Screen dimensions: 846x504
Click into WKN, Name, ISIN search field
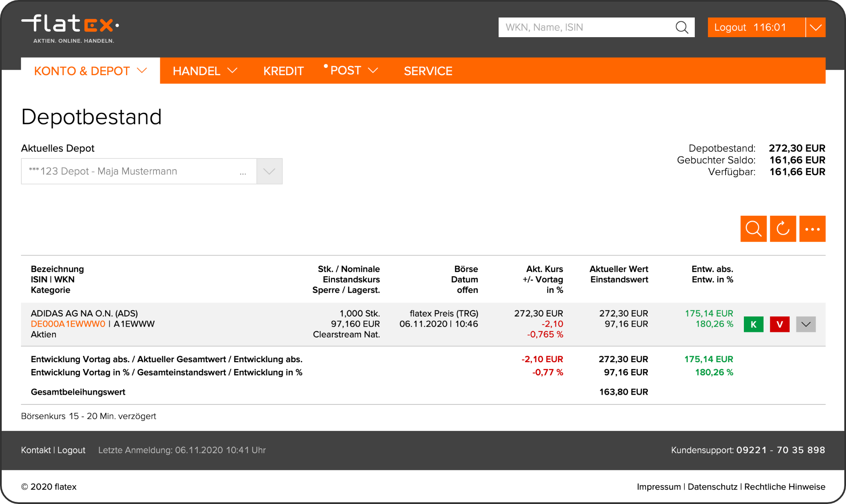click(x=585, y=27)
